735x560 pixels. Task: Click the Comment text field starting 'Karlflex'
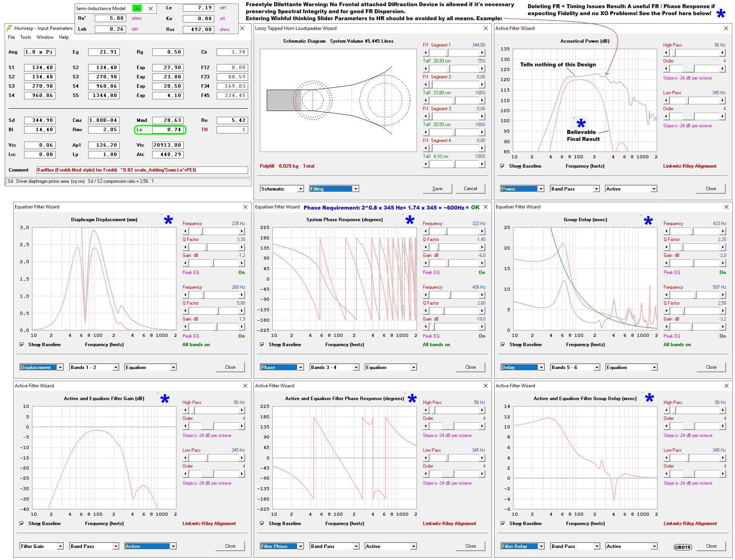click(142, 170)
